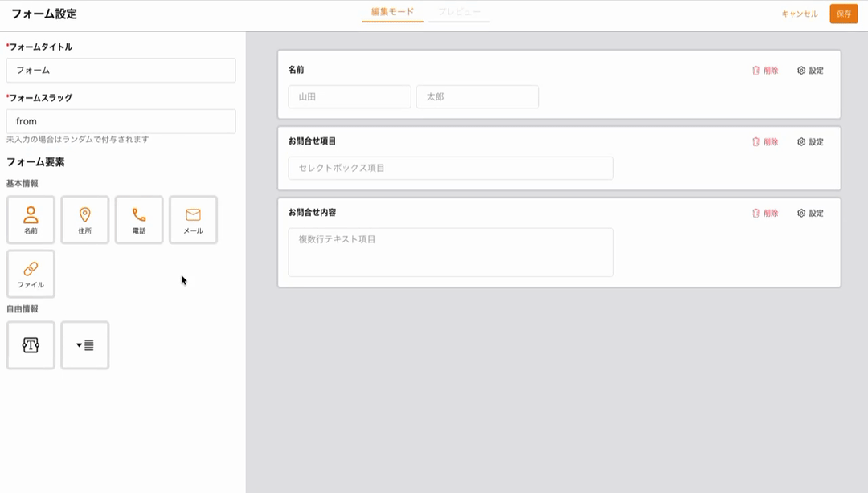
Task: Focus the フォームスラッグ input containing from
Action: tap(121, 121)
